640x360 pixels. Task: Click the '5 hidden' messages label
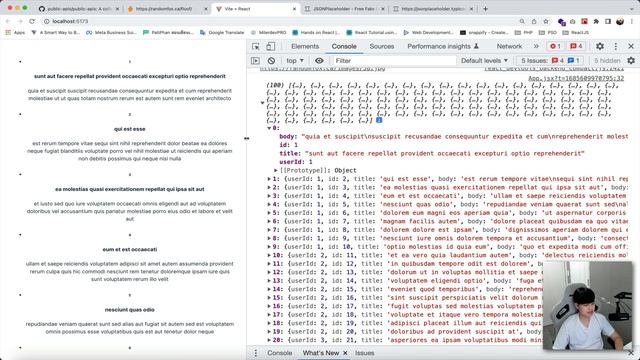[607, 60]
